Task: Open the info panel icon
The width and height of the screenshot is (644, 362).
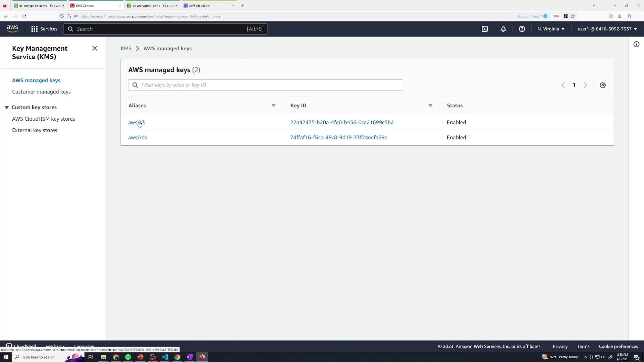Action: 636,44
